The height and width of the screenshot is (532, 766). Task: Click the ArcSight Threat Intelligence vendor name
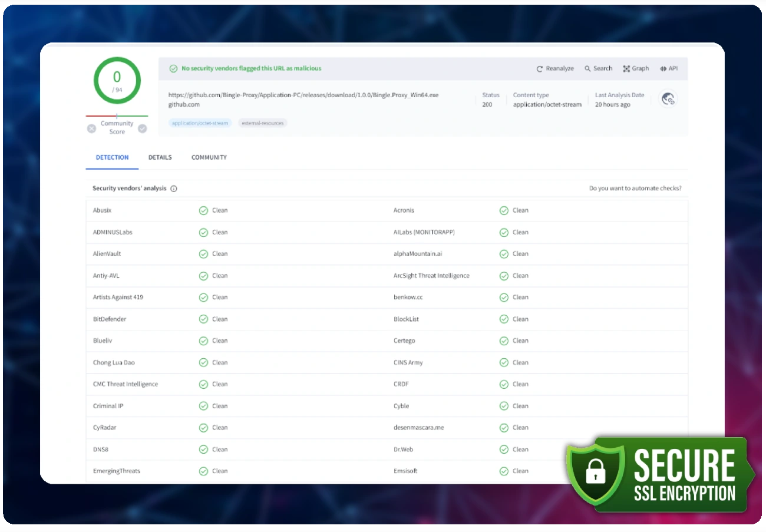click(431, 276)
